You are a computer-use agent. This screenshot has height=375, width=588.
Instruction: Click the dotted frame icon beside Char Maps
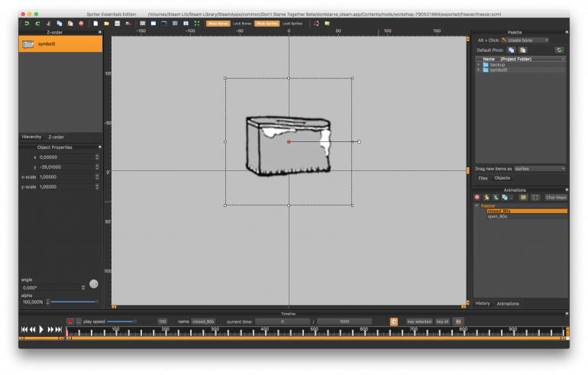(x=535, y=197)
